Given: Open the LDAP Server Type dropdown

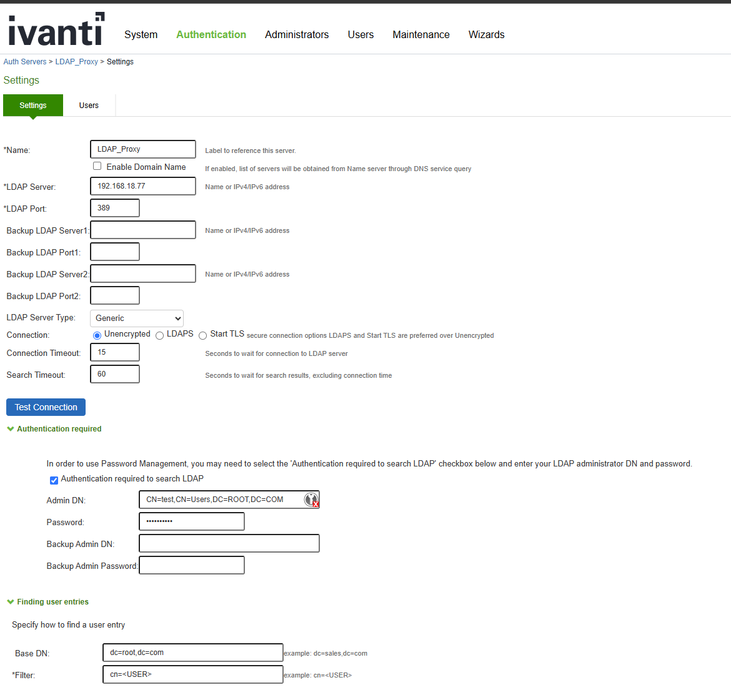Looking at the screenshot, I should click(x=136, y=318).
